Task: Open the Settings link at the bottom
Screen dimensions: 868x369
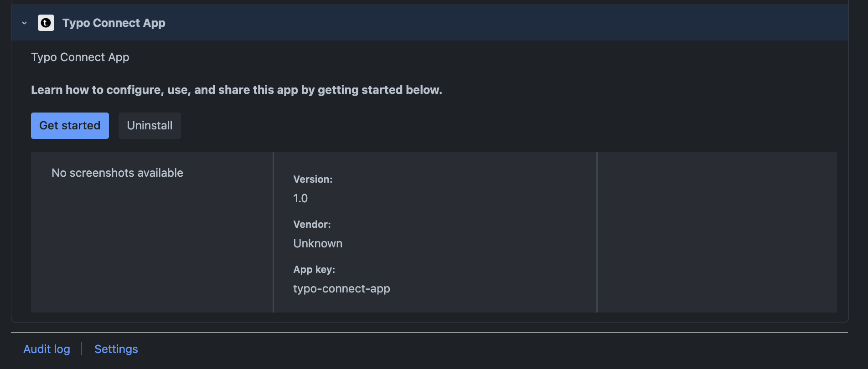Action: pyautogui.click(x=116, y=349)
